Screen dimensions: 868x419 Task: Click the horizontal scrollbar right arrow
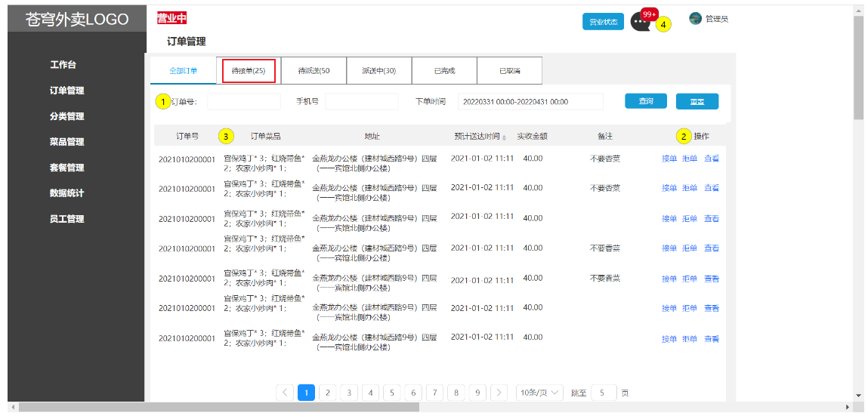point(847,408)
